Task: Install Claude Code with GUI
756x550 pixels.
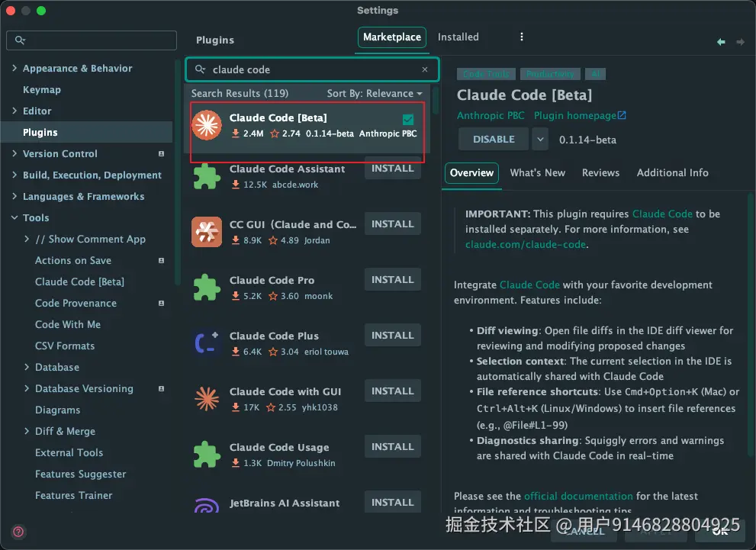Action: click(x=392, y=391)
